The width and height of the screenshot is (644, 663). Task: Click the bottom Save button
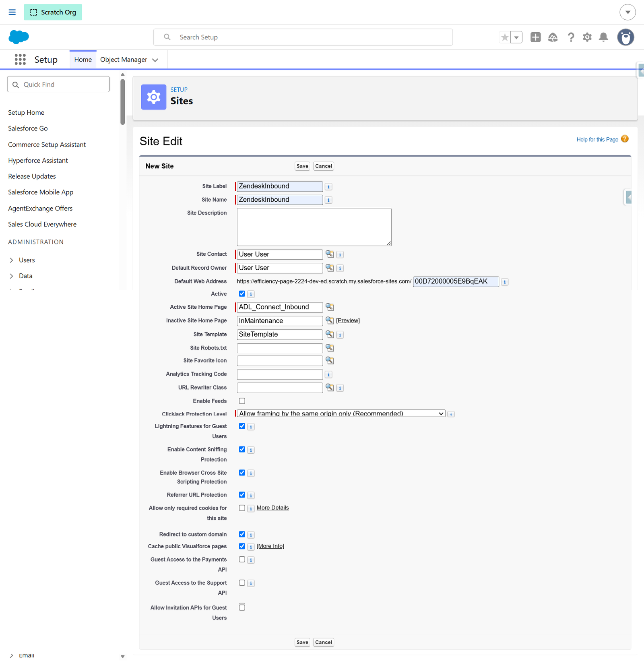[302, 642]
